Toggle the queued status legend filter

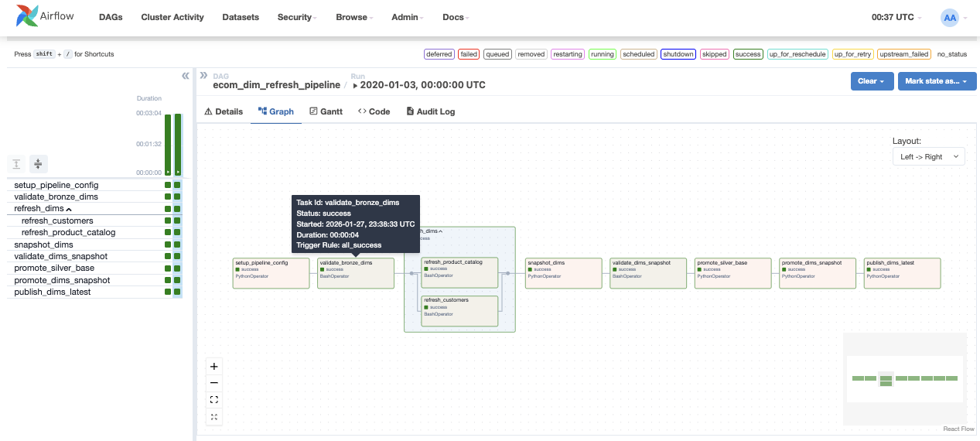pyautogui.click(x=498, y=54)
